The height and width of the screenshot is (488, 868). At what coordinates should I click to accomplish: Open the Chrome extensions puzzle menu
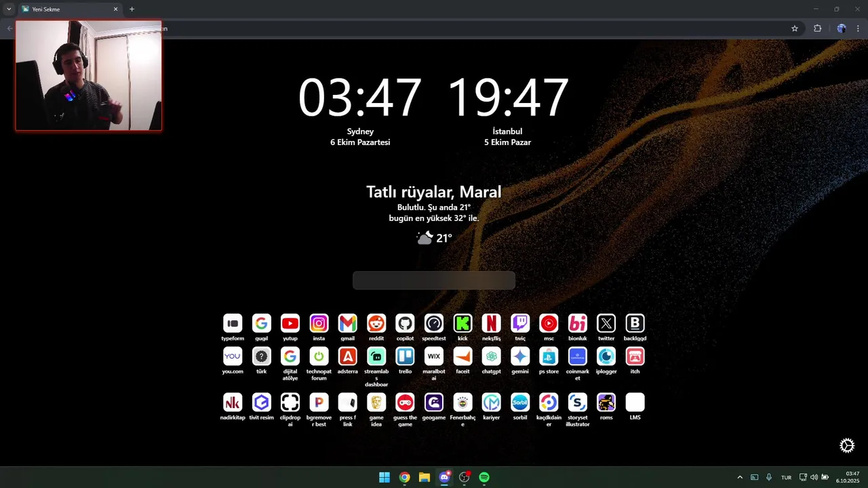point(817,28)
